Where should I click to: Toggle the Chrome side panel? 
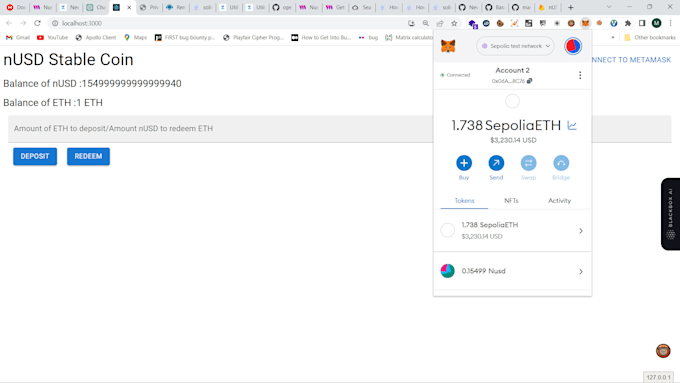tap(642, 23)
